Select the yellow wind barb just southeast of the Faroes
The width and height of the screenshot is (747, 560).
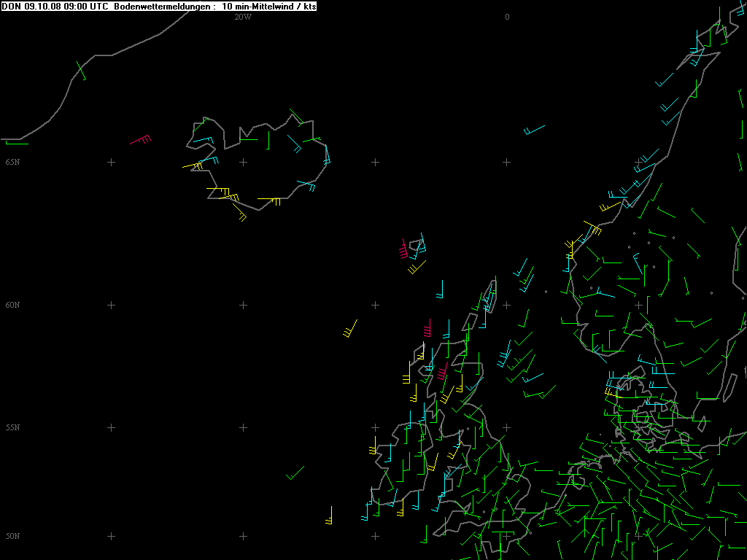click(x=417, y=268)
